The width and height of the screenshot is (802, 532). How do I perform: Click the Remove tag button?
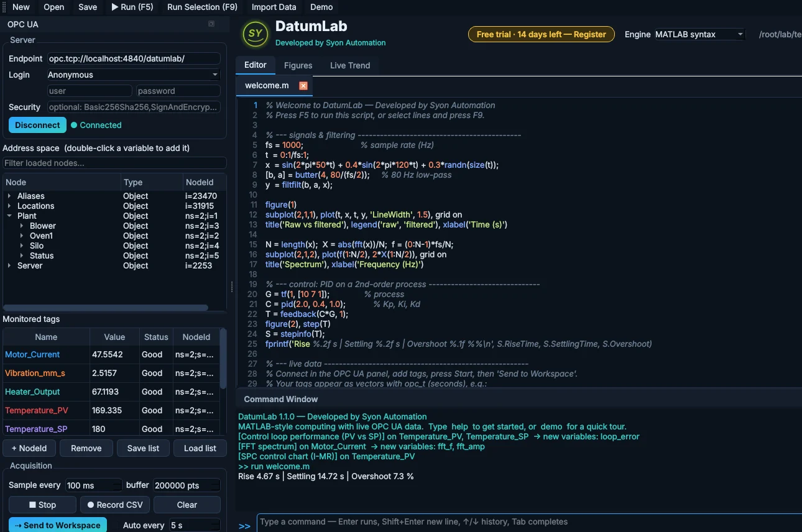click(86, 448)
